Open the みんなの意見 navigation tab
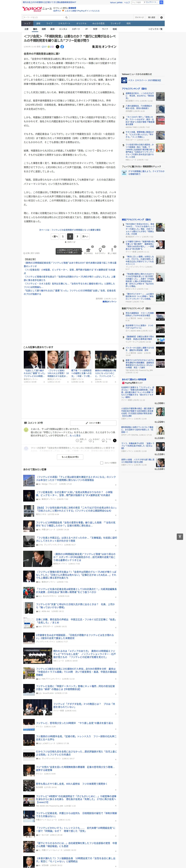Screen dimensions: 186x868 point(99,24)
